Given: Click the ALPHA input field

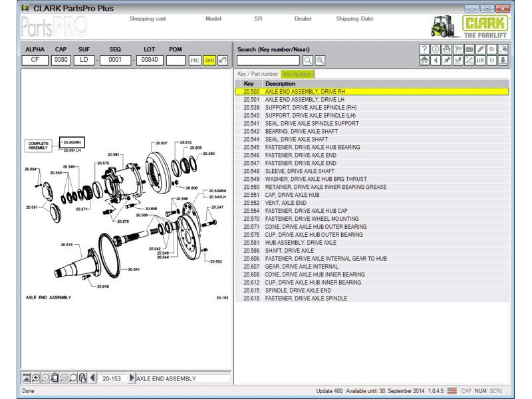Looking at the screenshot, I should tap(35, 60).
